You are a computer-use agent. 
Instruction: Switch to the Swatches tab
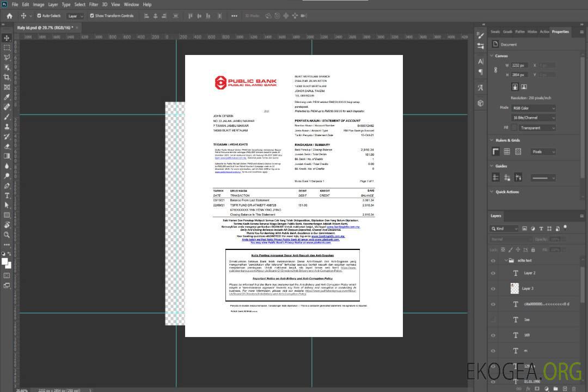(495, 32)
